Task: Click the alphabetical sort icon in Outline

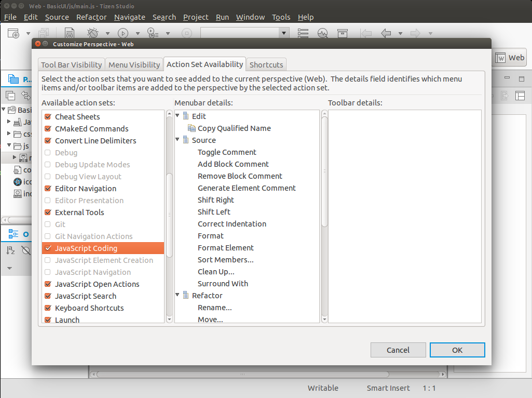Action: point(10,251)
